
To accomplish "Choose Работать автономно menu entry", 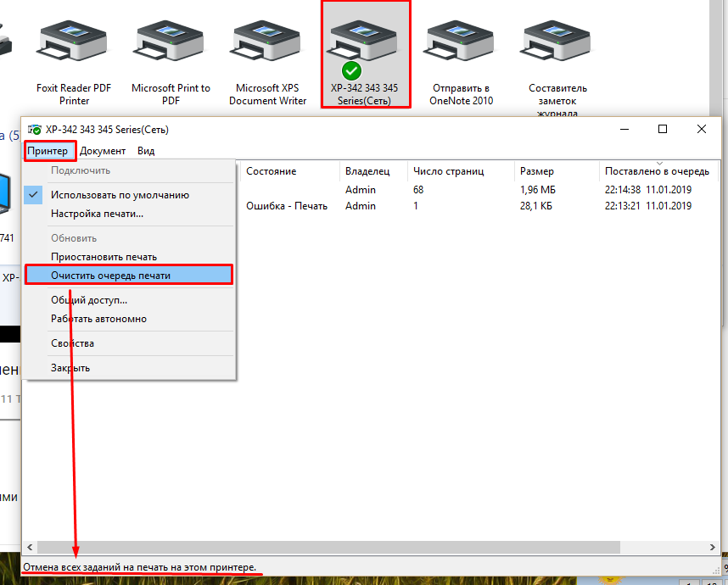I will pos(129,319).
